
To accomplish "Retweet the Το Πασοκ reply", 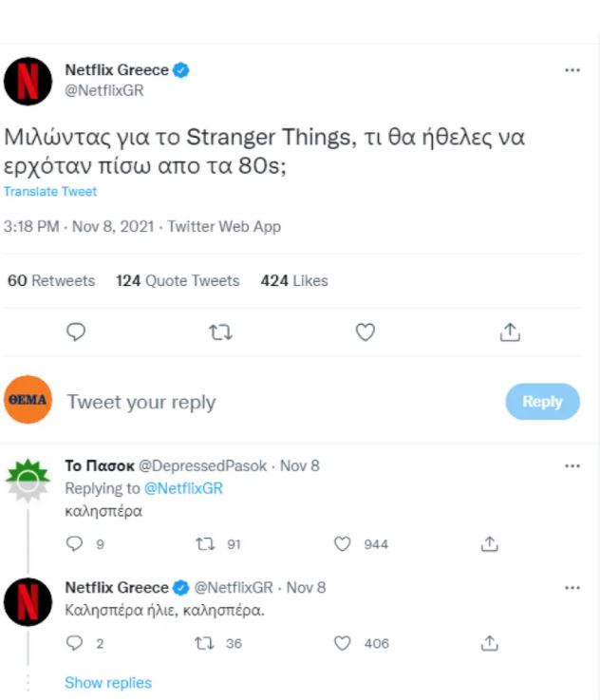I will pyautogui.click(x=201, y=544).
